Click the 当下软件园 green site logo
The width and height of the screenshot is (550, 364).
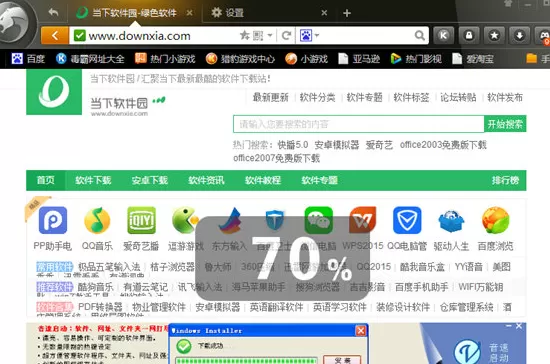(54, 92)
